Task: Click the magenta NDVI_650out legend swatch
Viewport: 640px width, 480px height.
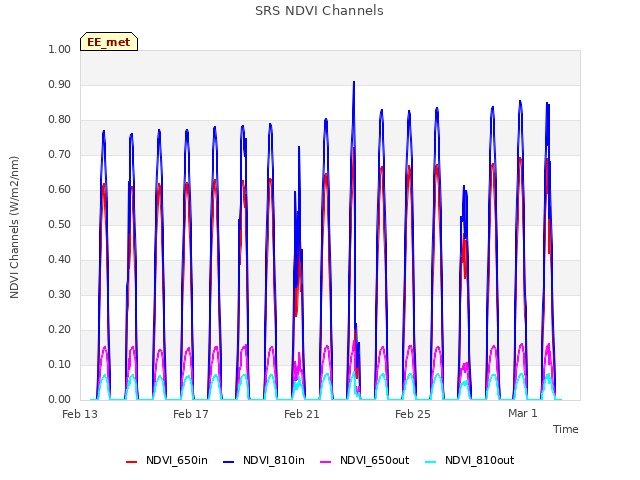Action: point(325,462)
